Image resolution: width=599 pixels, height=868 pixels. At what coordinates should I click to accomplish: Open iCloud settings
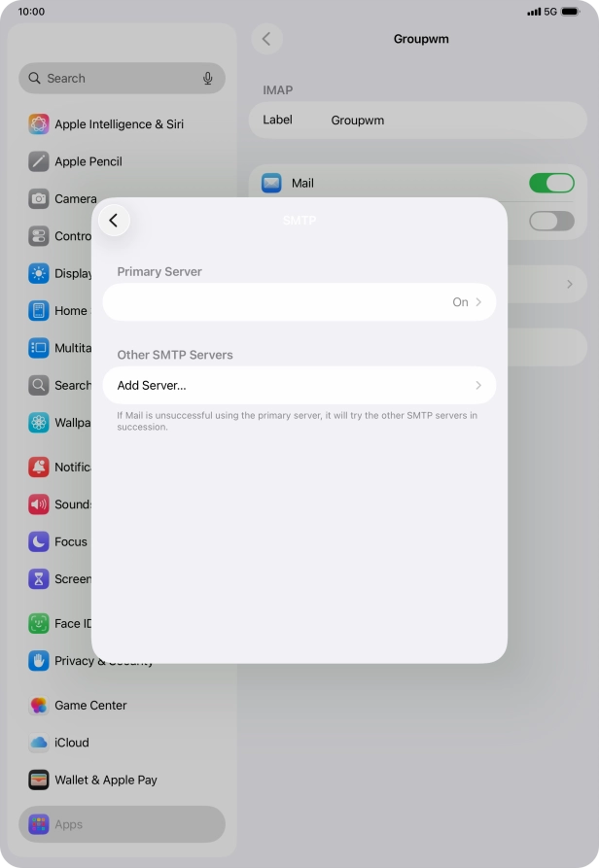[71, 743]
